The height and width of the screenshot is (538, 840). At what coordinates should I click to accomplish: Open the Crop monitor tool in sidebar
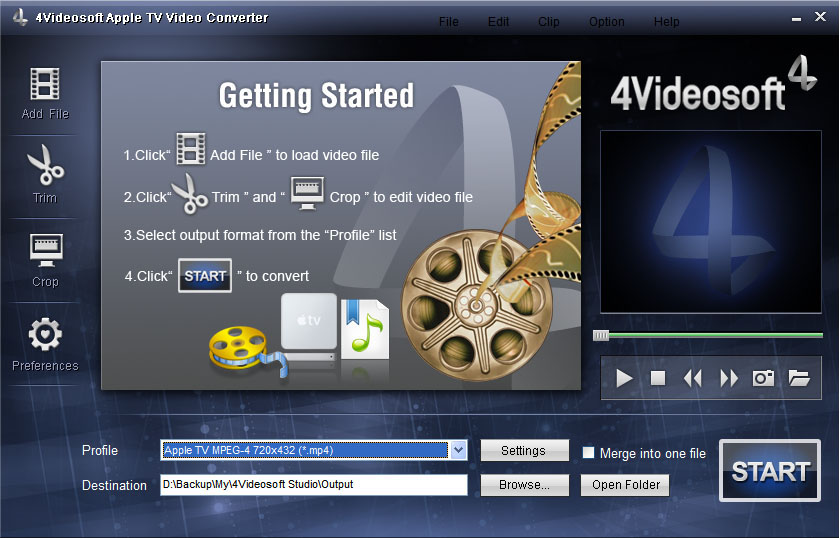46,250
